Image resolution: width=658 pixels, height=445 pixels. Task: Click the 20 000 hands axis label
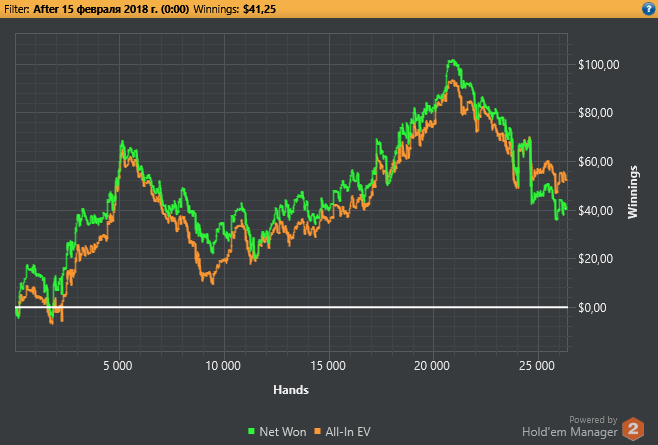coord(432,366)
